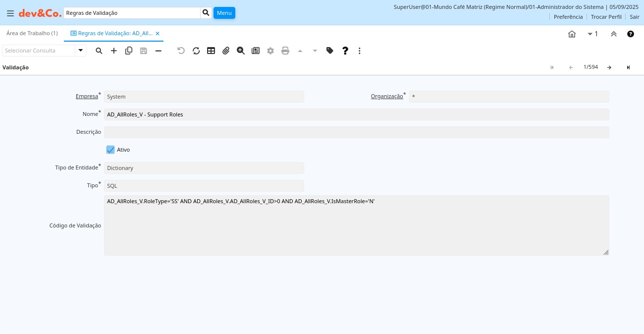The height and width of the screenshot is (334, 644).
Task: Click the Trocar Perfil link
Action: click(606, 17)
